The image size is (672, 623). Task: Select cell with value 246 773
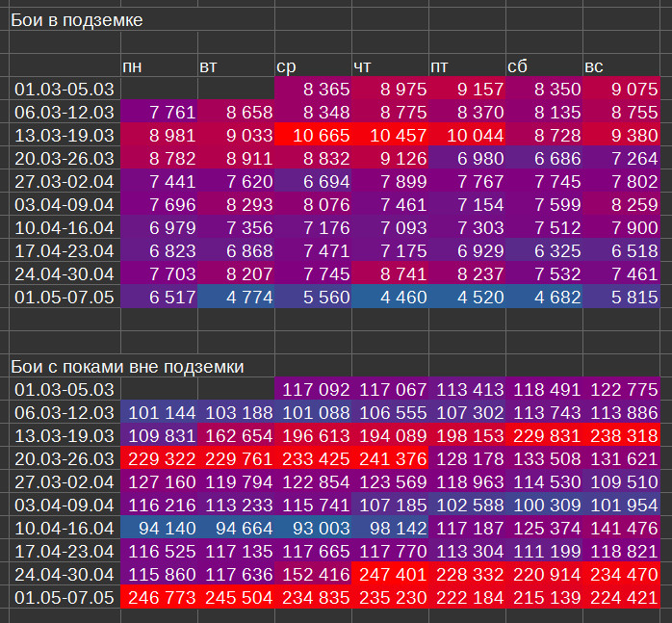pyautogui.click(x=160, y=598)
